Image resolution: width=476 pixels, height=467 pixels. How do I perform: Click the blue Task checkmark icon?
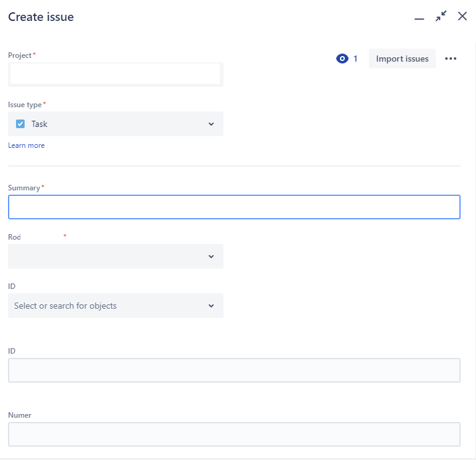(20, 124)
